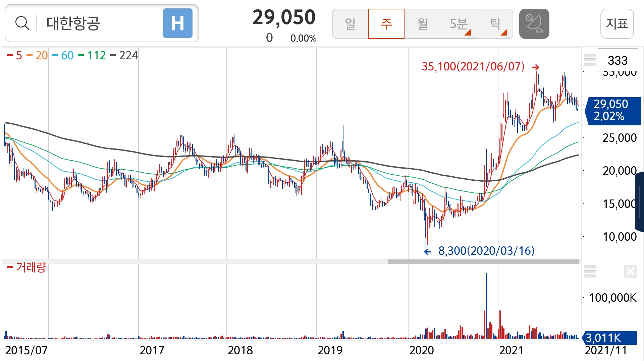Click the chart horizontal scrollbar thumb
The image size is (644, 362).
tap(483, 262)
